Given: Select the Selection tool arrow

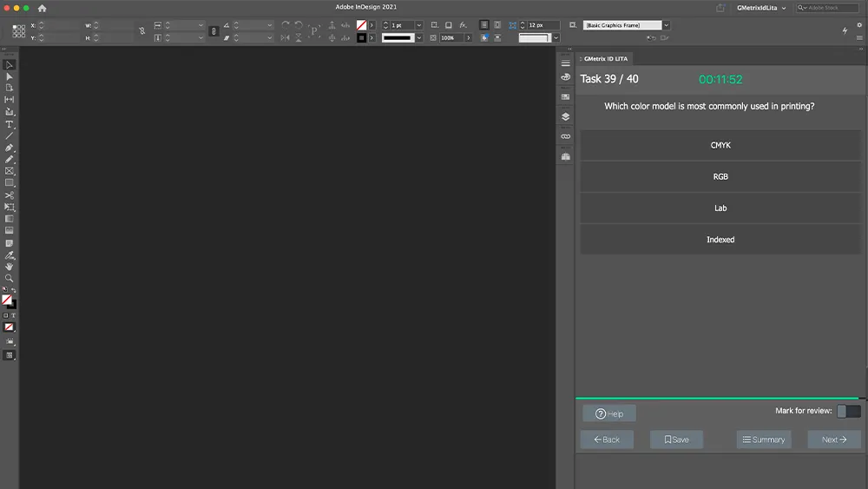Looking at the screenshot, I should tap(10, 65).
